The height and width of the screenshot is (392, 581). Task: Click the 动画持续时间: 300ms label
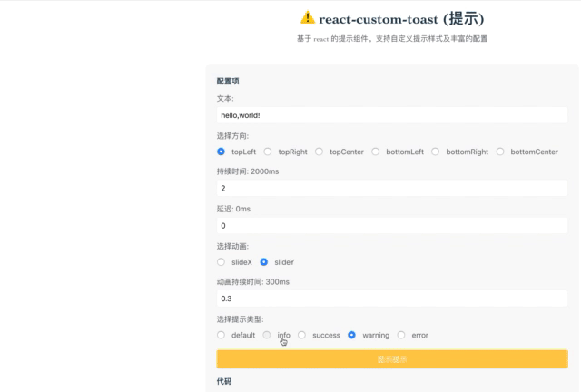[253, 282]
